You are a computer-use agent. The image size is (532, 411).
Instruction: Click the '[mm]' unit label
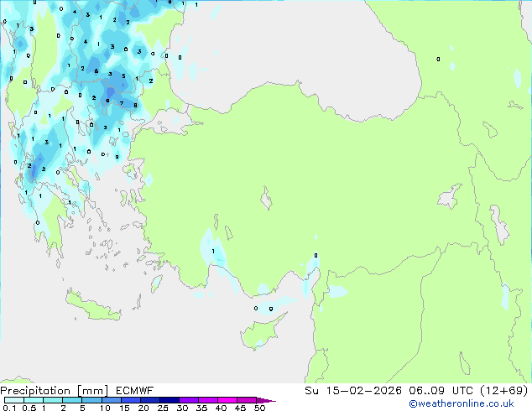[x=92, y=391]
